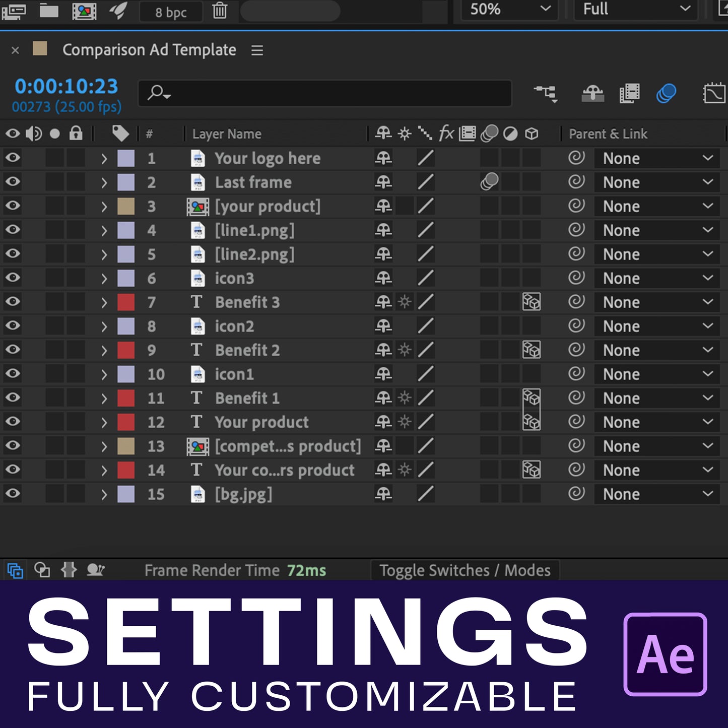The width and height of the screenshot is (728, 728).
Task: Hide the 'Your logo here' layer
Action: click(x=13, y=158)
